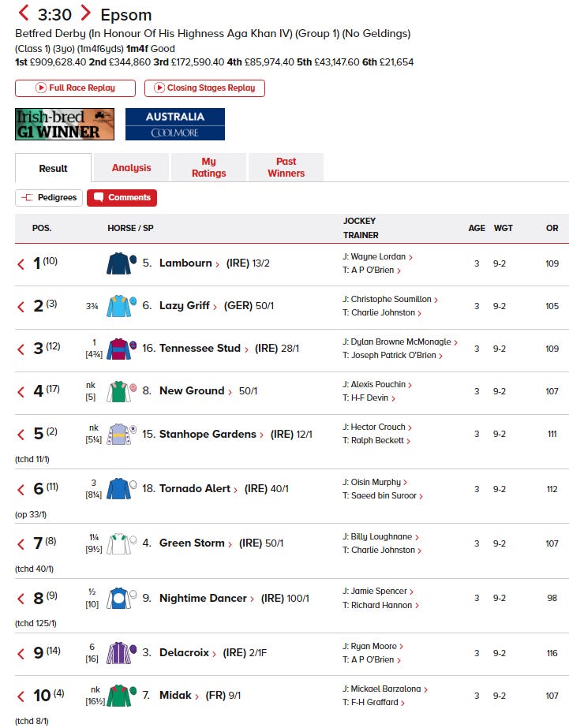This screenshot has width=569, height=728.
Task: Open the Australia Coolmore banner
Action: coord(175,124)
